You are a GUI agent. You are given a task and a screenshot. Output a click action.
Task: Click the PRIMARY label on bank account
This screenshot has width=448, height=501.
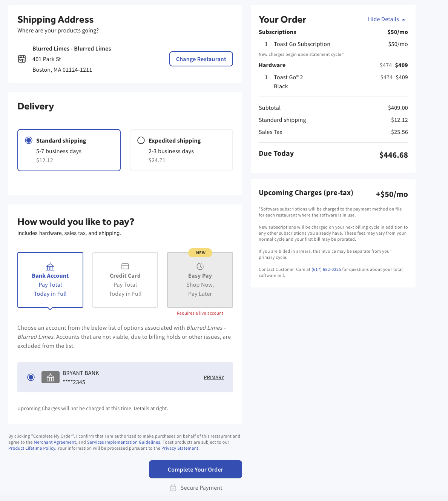tap(214, 377)
